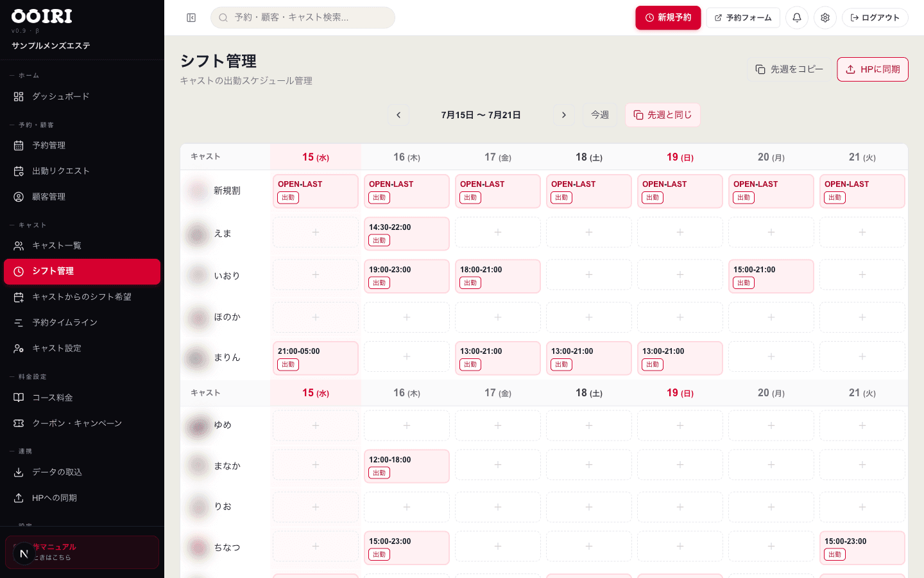This screenshot has height=578, width=924.
Task: Toggle 出勤 badge on えま's 14:30-22:00 shift
Action: pos(379,240)
